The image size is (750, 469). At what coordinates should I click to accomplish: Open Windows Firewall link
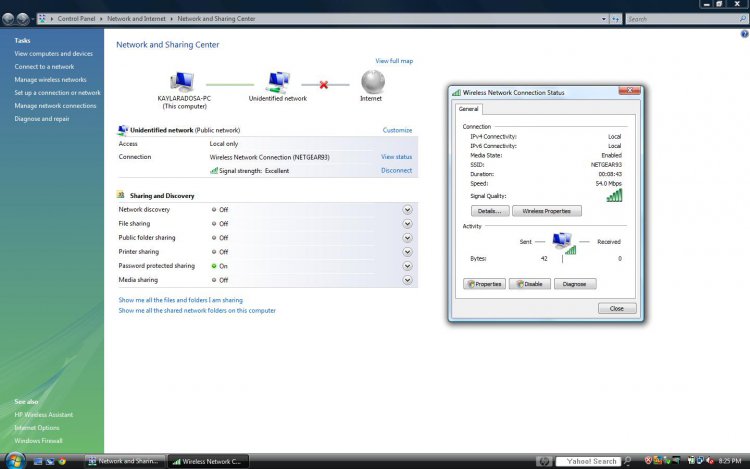click(x=38, y=440)
